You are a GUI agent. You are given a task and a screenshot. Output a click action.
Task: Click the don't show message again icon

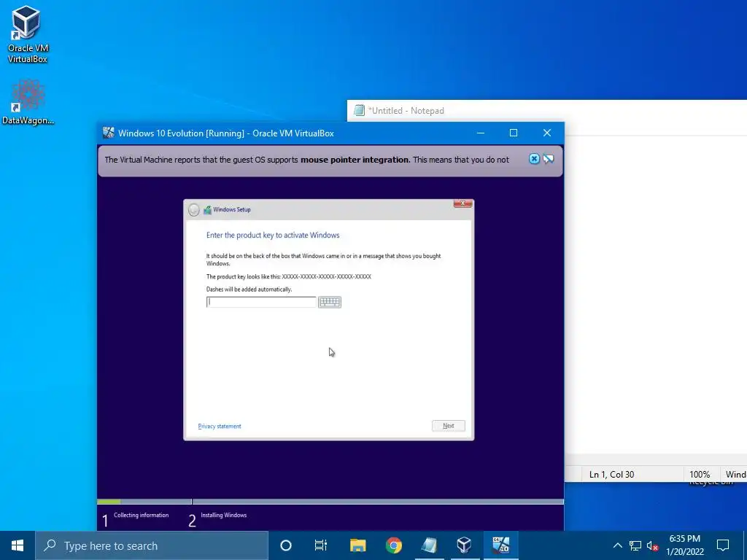click(x=549, y=158)
